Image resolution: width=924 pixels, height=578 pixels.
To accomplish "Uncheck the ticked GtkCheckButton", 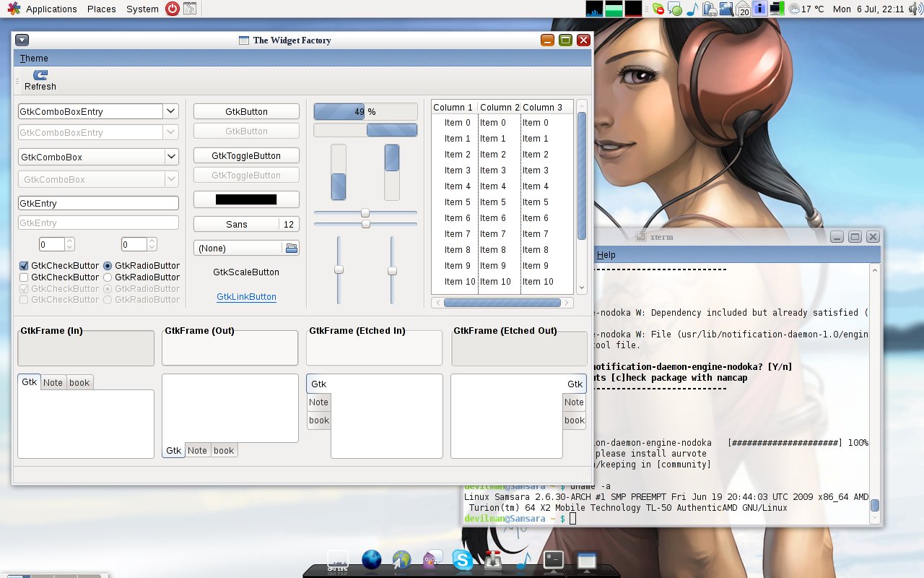I will pos(24,266).
